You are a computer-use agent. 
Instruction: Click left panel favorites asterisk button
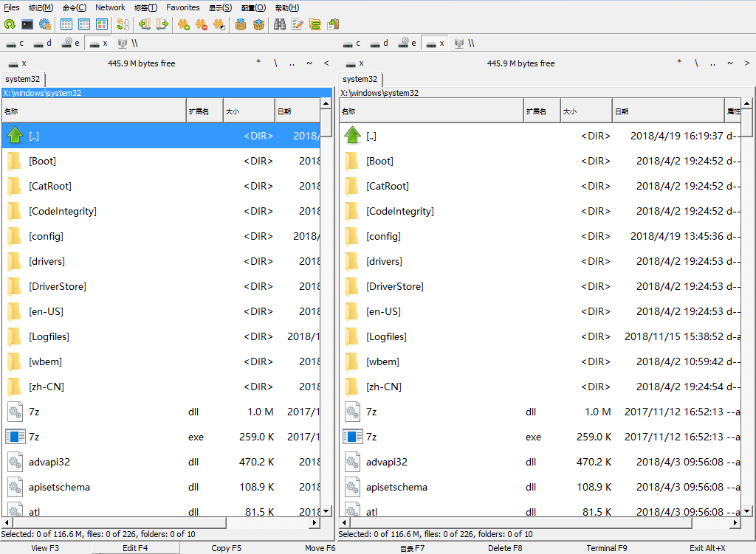click(x=258, y=63)
